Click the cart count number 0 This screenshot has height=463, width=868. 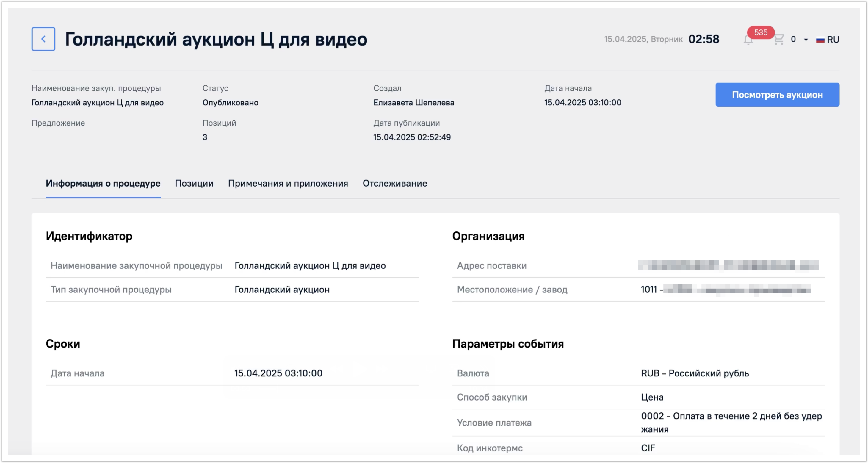pos(793,39)
